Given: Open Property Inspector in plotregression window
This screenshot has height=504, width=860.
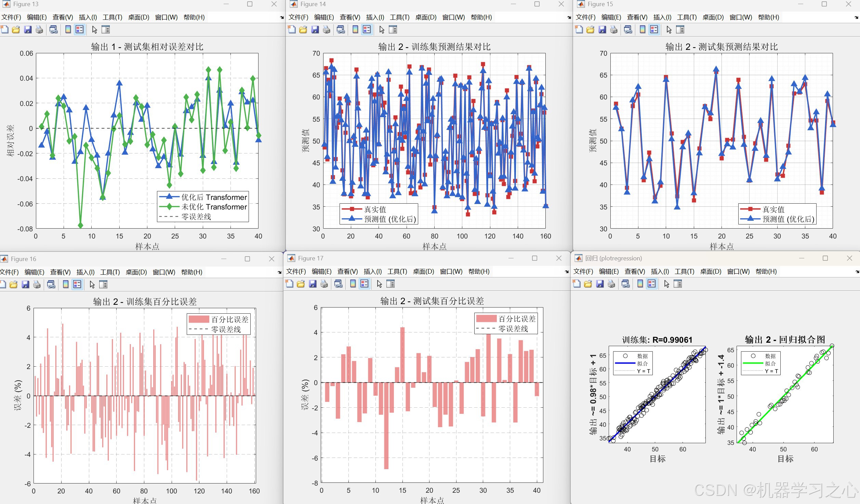Looking at the screenshot, I should tap(678, 284).
